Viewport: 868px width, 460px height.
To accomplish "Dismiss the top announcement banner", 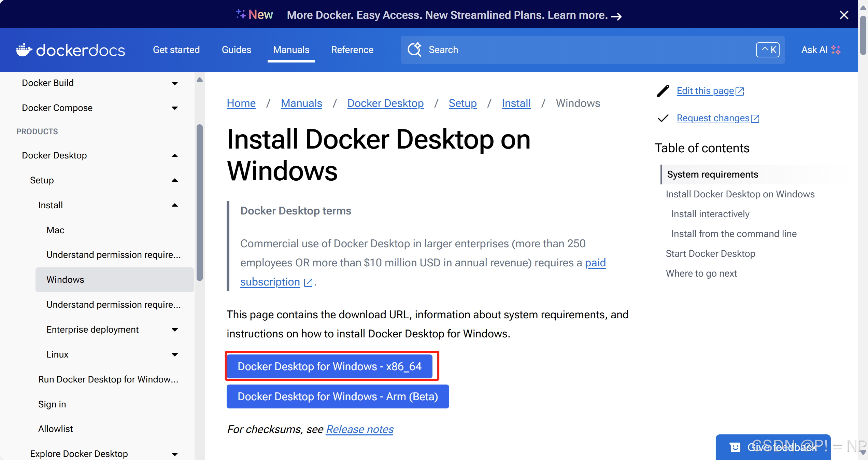I will click(x=844, y=15).
